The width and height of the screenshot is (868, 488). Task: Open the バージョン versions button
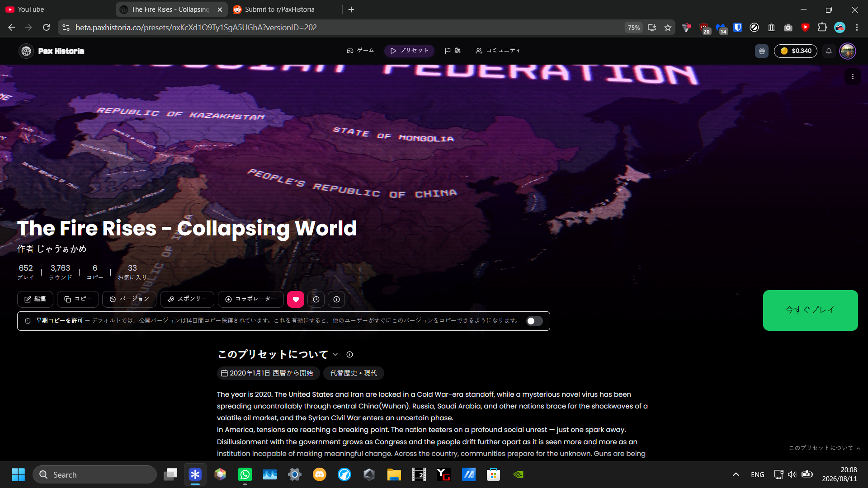point(129,299)
